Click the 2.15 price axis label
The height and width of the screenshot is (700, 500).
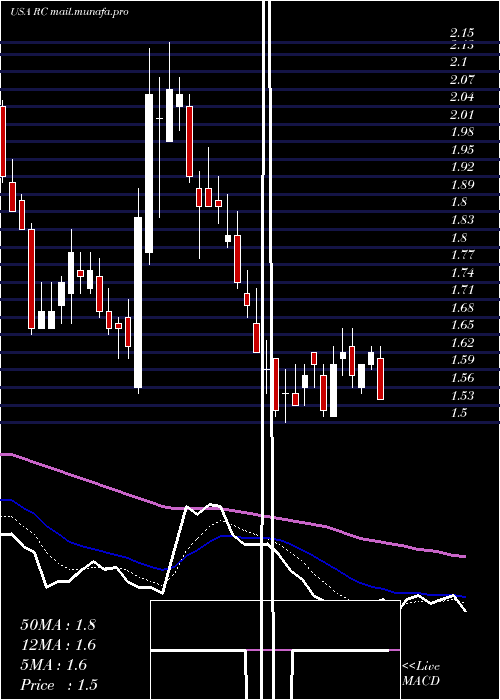pos(462,33)
